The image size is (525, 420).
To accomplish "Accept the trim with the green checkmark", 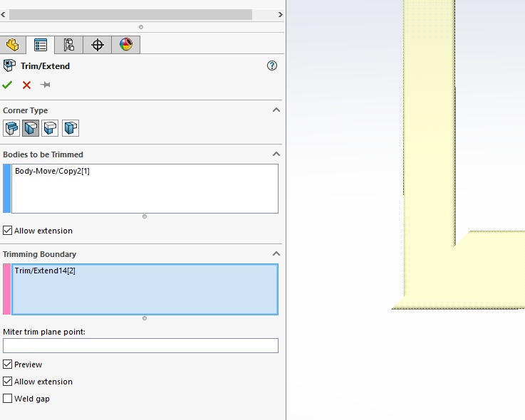I will coord(7,85).
